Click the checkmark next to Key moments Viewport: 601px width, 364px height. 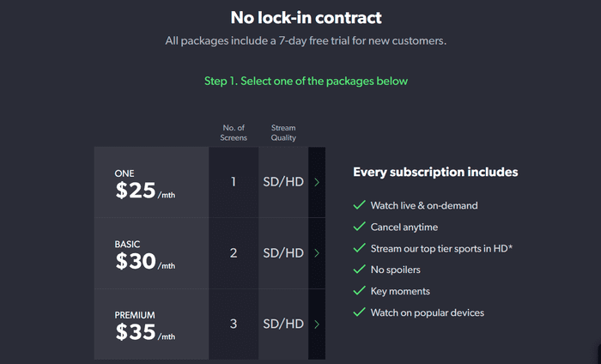(359, 291)
